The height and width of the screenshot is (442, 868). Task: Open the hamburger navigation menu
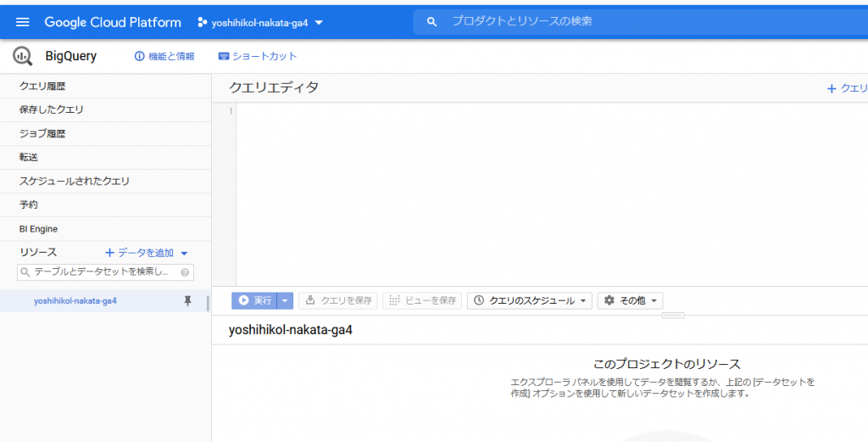pyautogui.click(x=22, y=22)
